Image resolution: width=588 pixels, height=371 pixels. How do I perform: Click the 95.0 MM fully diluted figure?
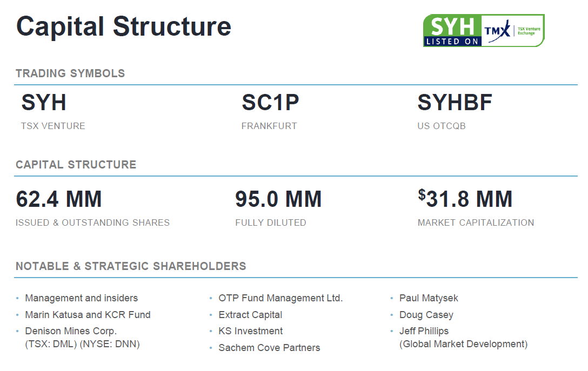(x=278, y=199)
